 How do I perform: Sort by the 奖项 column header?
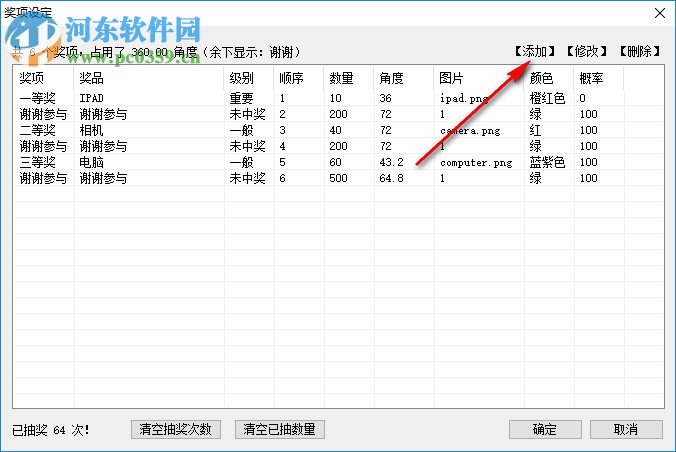[x=44, y=78]
